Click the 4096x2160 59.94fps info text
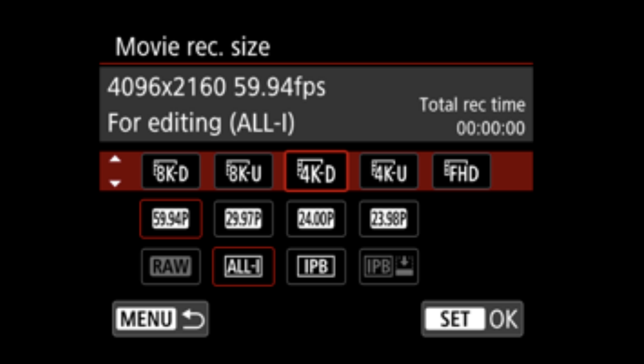Screen dimensions: 644x364 tap(216, 87)
